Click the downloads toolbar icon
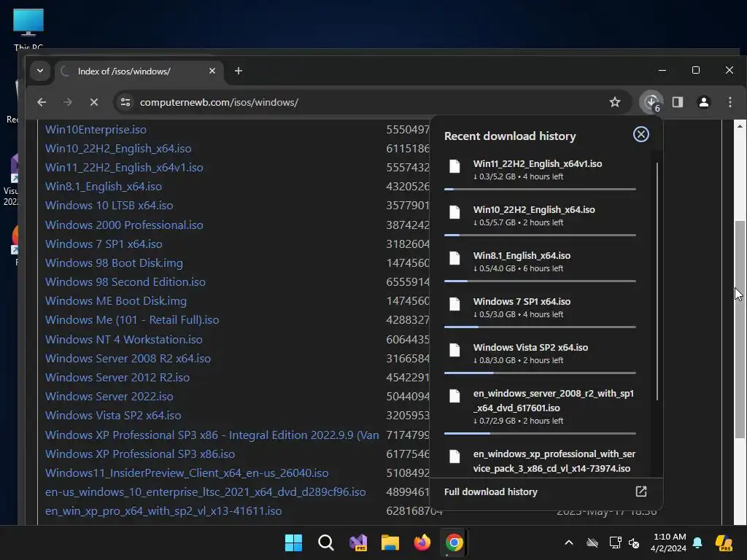747x560 pixels. pyautogui.click(x=651, y=102)
